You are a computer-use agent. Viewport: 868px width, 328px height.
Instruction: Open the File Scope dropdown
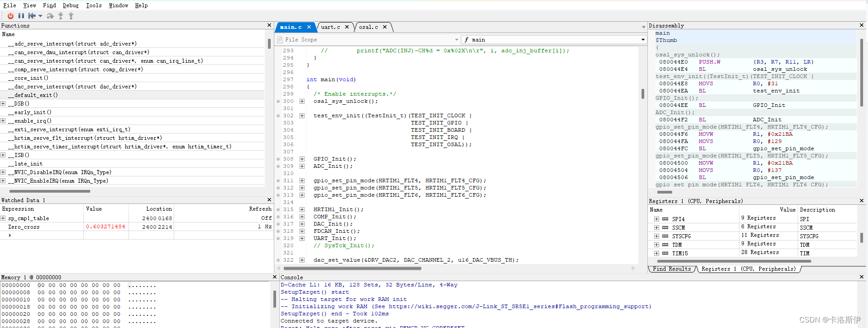[457, 40]
